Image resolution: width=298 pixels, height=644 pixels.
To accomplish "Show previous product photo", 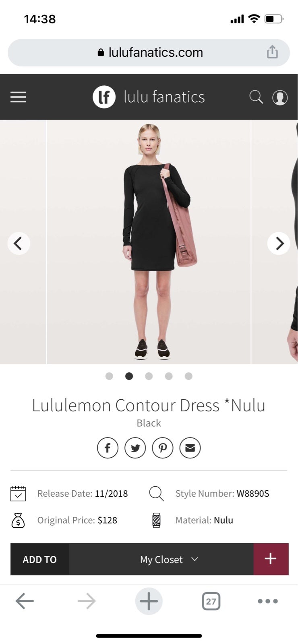I will 19,243.
